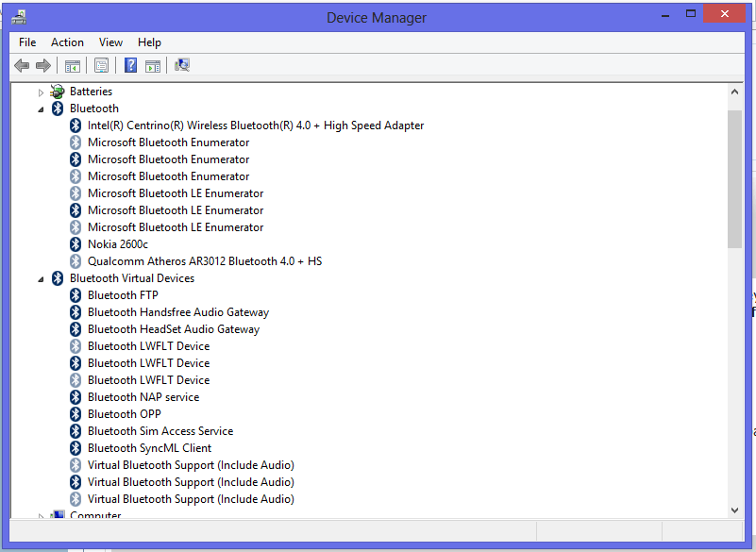The height and width of the screenshot is (552, 756).
Task: Select "Bluetooth Handsfree Audio Gateway"
Action: pyautogui.click(x=178, y=312)
